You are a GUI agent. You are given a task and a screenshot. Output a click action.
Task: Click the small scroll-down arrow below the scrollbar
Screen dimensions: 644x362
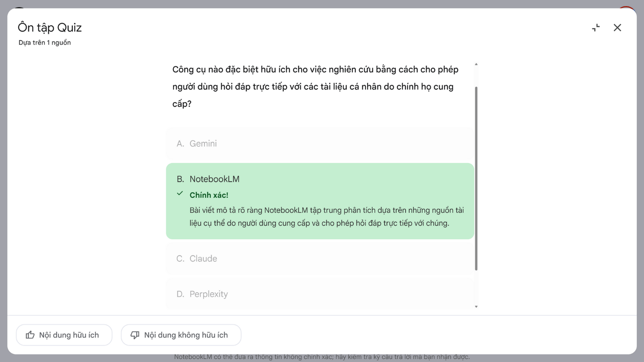476,306
